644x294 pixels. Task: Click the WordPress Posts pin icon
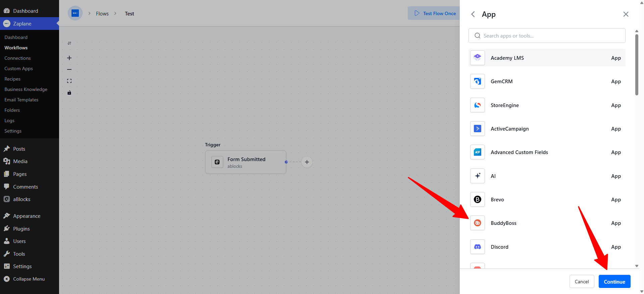(7, 149)
